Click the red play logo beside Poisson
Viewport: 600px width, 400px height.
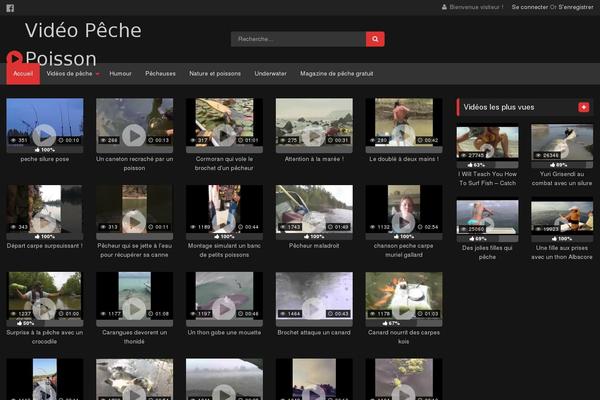[x=15, y=59]
